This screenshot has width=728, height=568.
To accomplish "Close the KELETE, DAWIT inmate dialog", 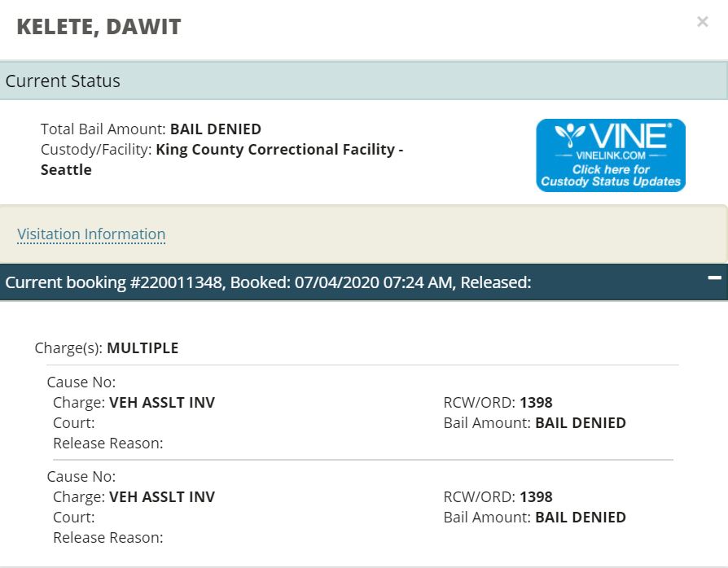I will pyautogui.click(x=702, y=23).
